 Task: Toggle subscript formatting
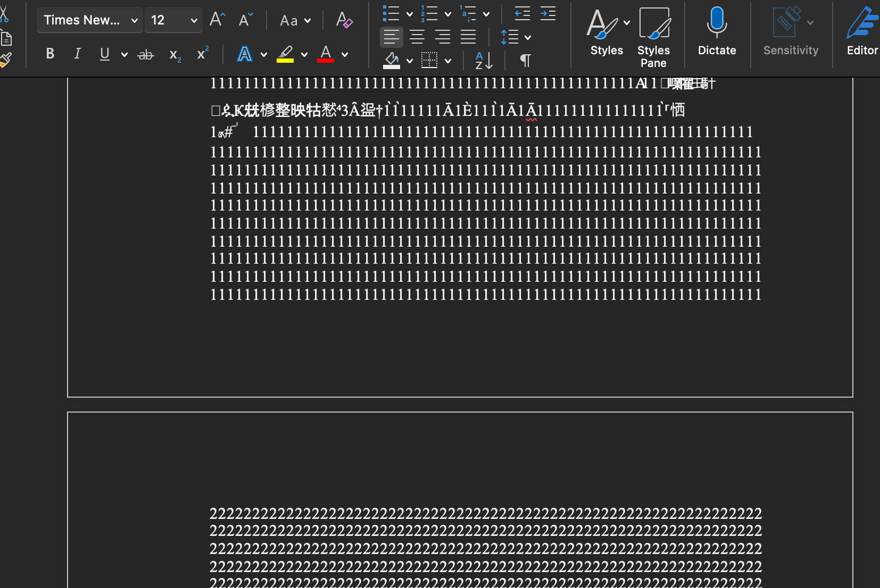(175, 55)
